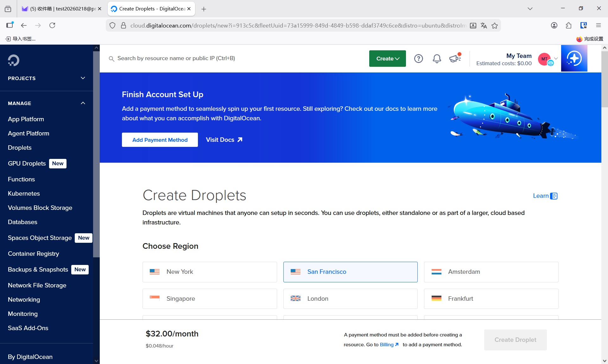Select the Amsterdam region

(x=491, y=272)
